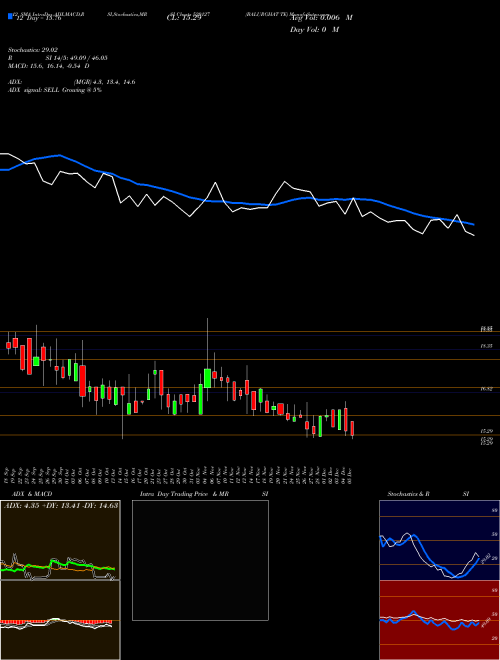Click the ADX (MGR) 4.3, 13.4, 14.6 line

pos(72,82)
